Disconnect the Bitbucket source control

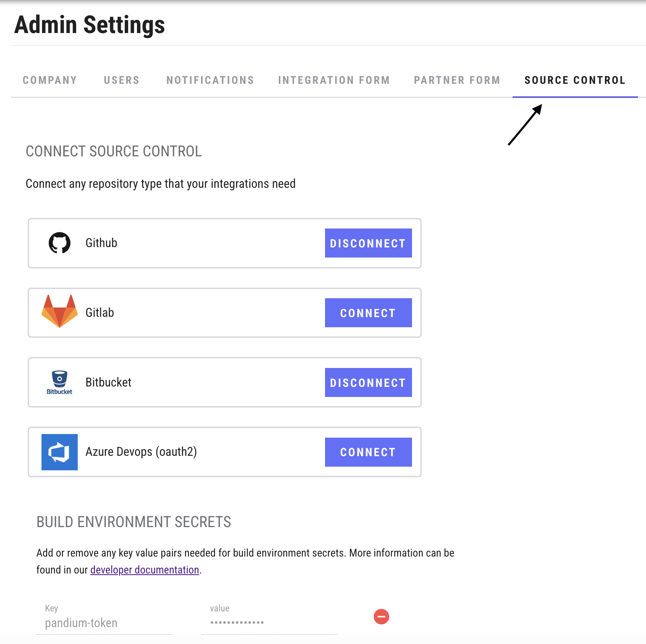tap(368, 382)
